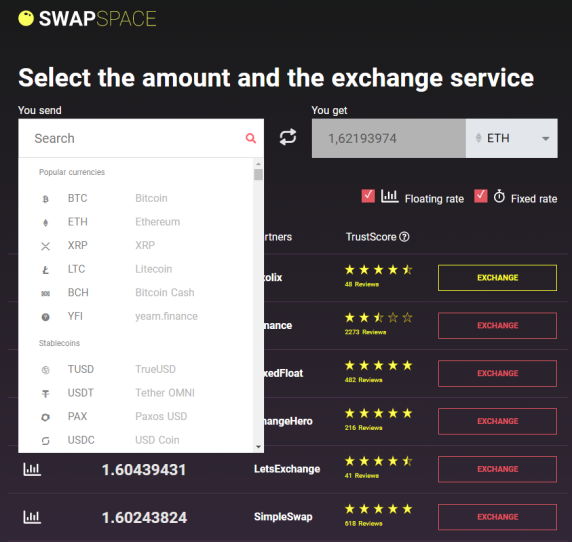Viewport: 572px width, 542px height.
Task: Click the SwapSpace logo
Action: coord(87,18)
